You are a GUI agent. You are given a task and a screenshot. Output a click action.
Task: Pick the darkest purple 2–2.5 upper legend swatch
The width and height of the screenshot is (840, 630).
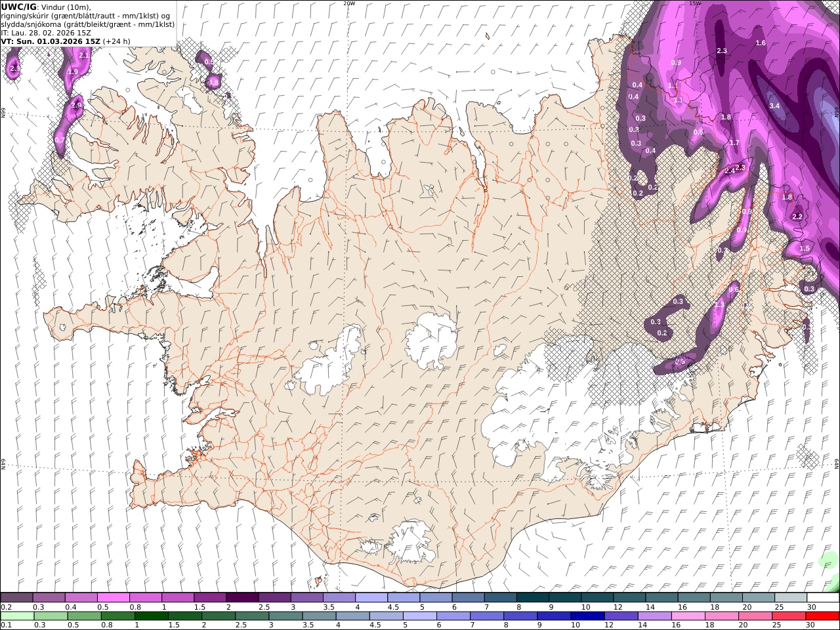pyautogui.click(x=241, y=598)
